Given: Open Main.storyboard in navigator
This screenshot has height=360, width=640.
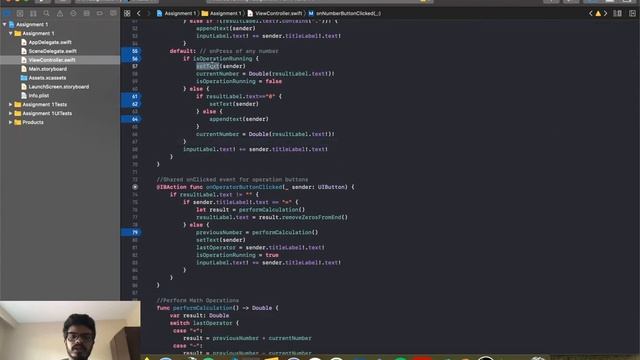Looking at the screenshot, I should pos(44,69).
